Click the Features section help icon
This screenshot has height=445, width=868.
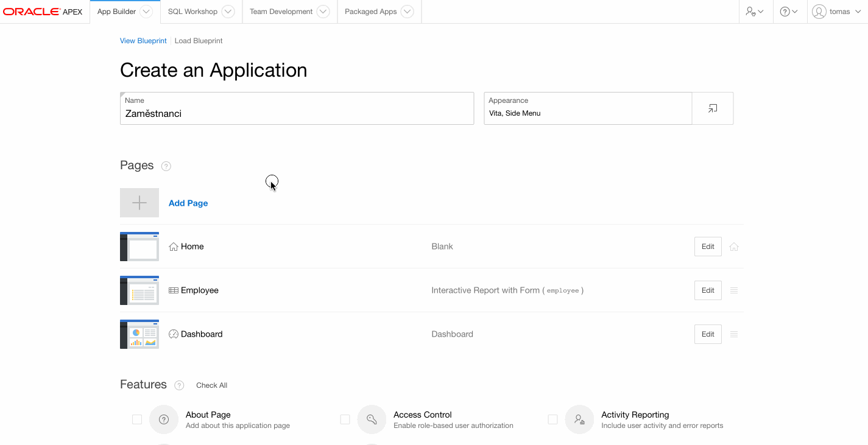[x=179, y=385]
